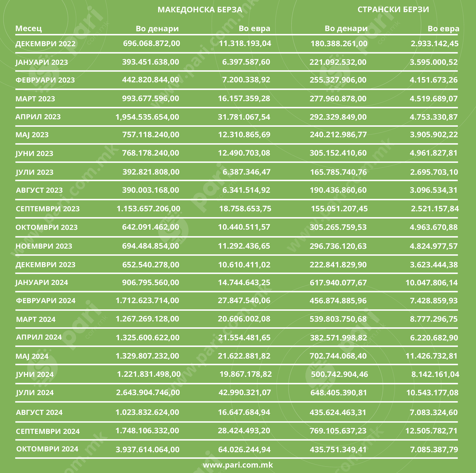This screenshot has height=473, width=476.
Task: Click the МАКЕДОНСКА БЕРЗА heading
Action: (x=200, y=10)
